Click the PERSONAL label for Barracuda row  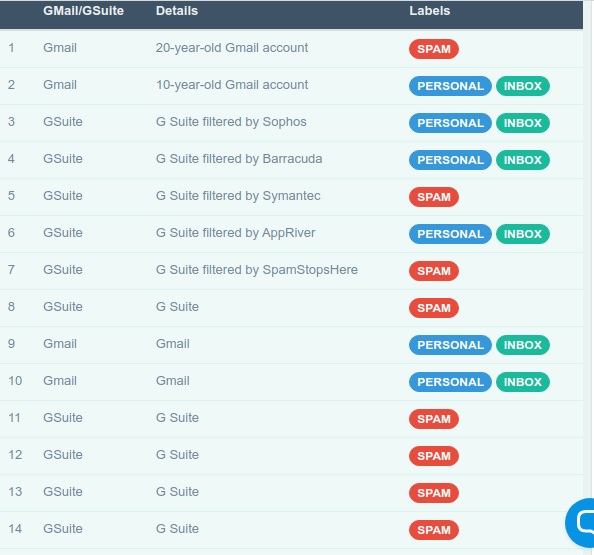point(450,160)
